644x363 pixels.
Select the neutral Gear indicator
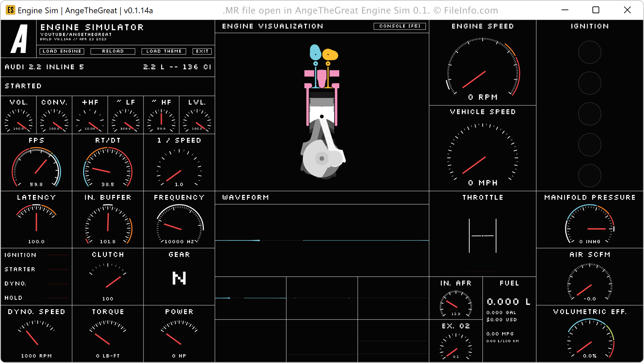coord(179,278)
